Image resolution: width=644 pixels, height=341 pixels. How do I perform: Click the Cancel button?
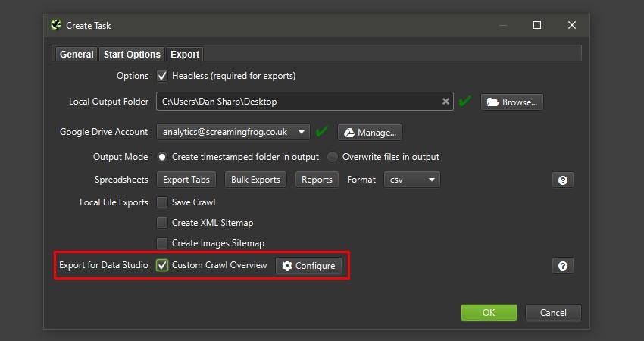(553, 313)
